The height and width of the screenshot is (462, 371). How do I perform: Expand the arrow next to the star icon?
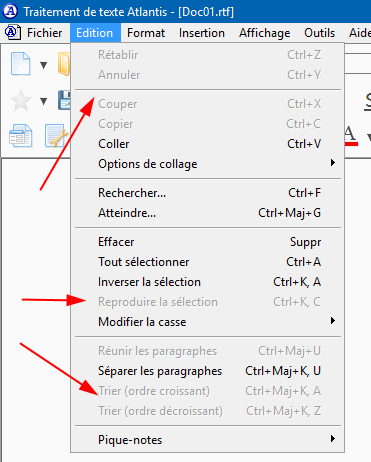point(43,101)
